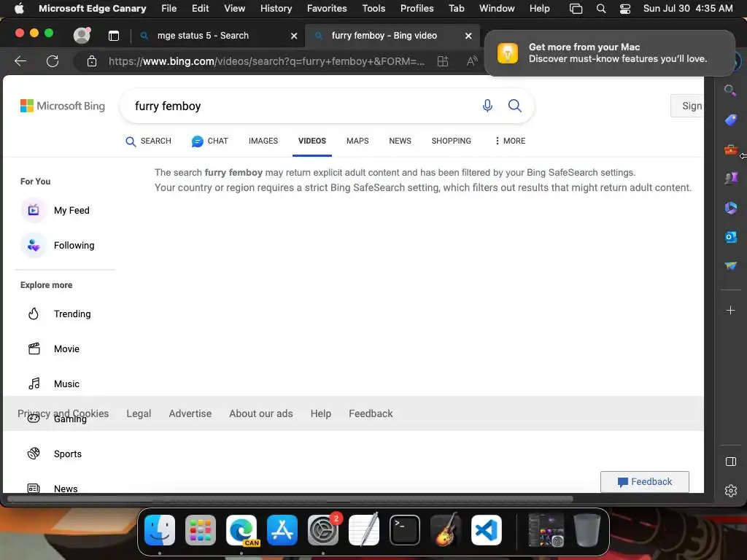Switch to the MAPS tab
Viewport: 747px width, 560px height.
coord(357,141)
